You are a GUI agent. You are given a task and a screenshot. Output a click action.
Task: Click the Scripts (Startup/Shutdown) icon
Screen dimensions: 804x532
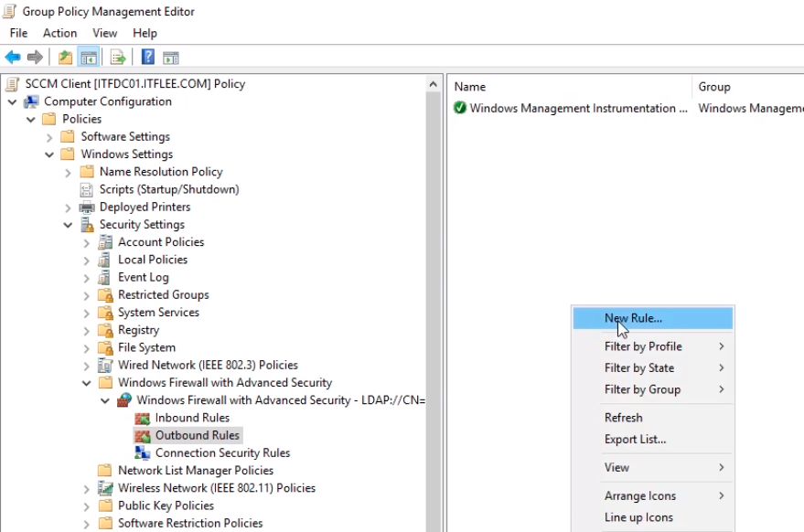coord(87,189)
